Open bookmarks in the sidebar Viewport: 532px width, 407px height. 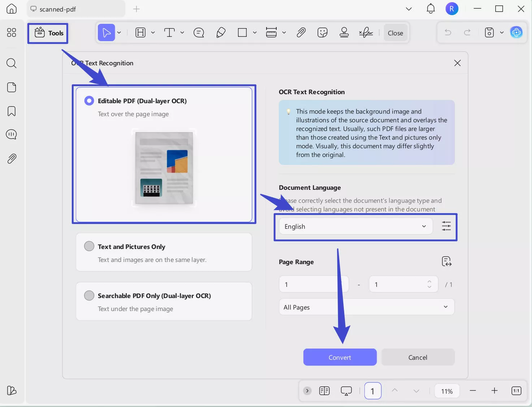[x=11, y=111]
